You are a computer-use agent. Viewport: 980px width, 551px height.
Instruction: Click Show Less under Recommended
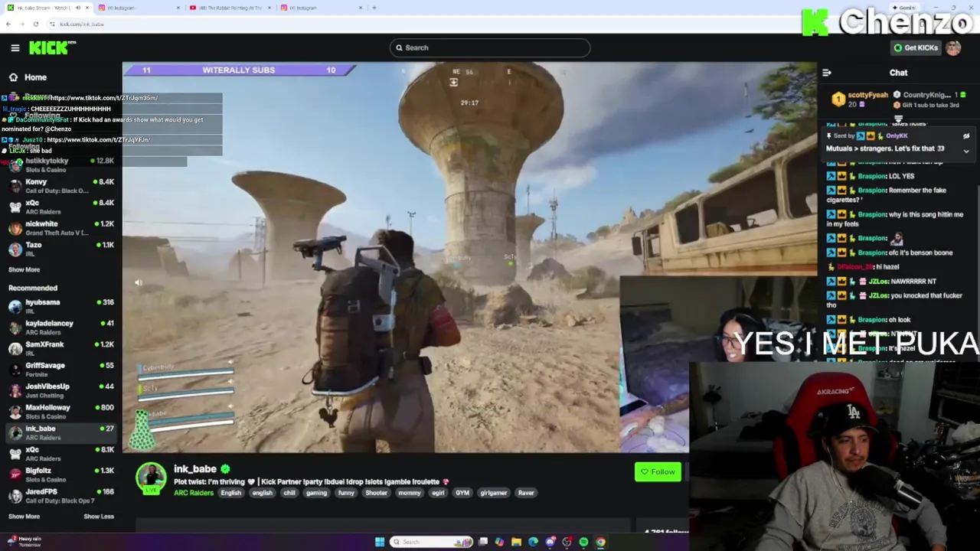pos(99,517)
